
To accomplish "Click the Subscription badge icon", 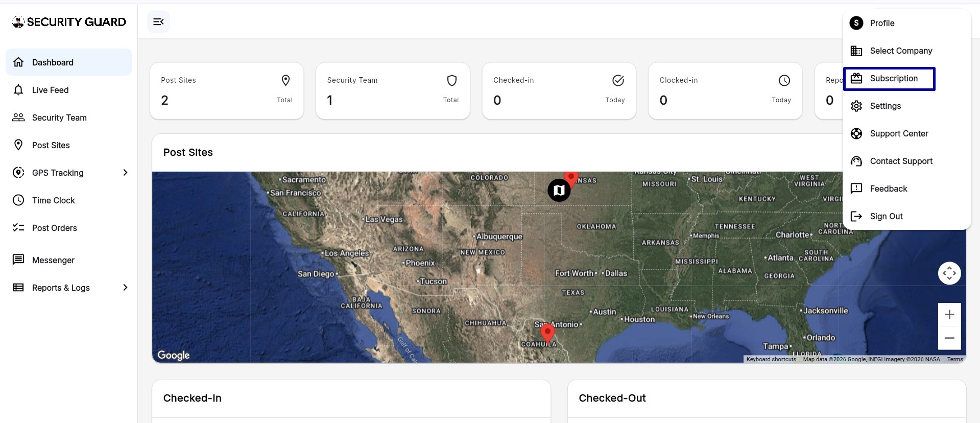I will point(856,78).
